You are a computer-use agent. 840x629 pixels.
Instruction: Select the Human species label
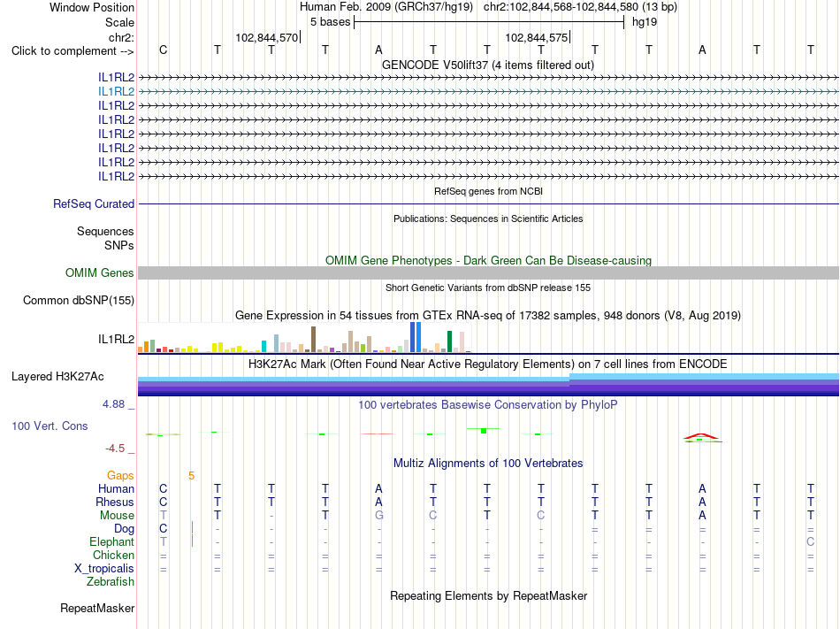pyautogui.click(x=116, y=488)
